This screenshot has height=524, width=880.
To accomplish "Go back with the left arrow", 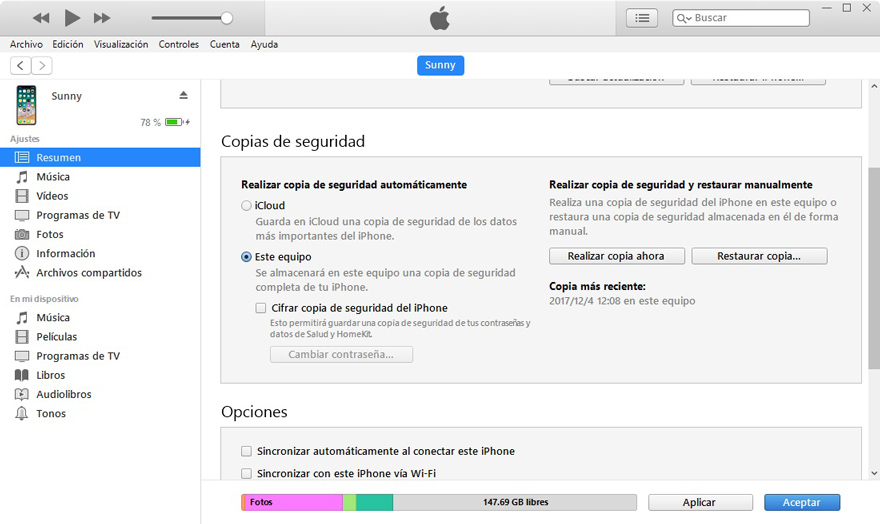I will tap(21, 66).
